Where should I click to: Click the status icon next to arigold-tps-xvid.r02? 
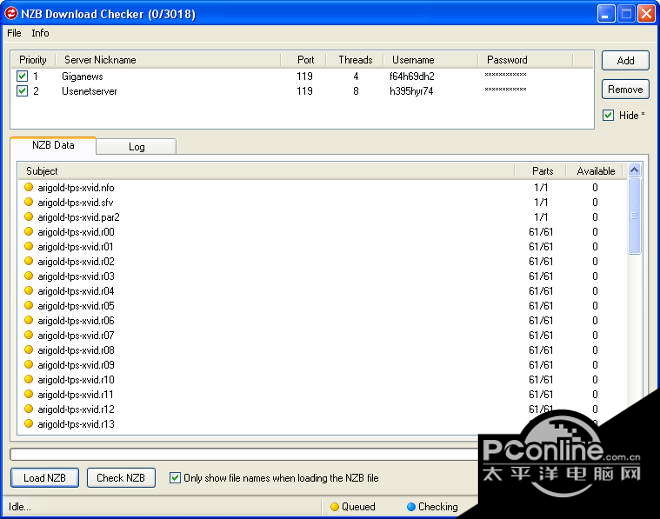click(29, 261)
